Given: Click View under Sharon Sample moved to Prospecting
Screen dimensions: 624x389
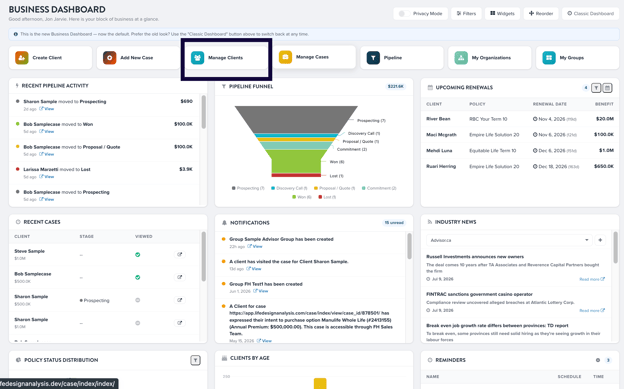Looking at the screenshot, I should 47,109.
